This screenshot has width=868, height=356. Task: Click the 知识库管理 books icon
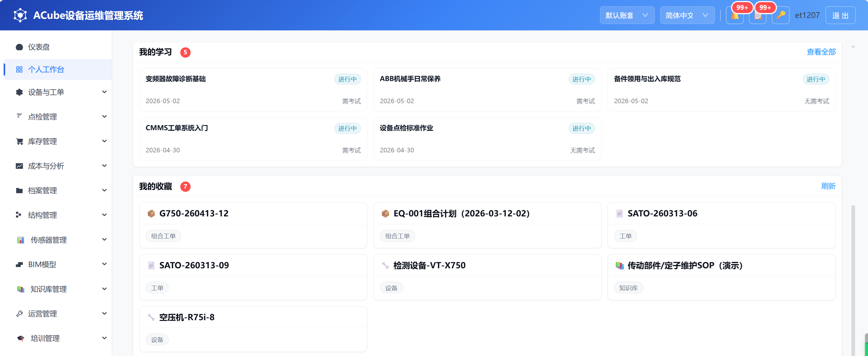21,289
